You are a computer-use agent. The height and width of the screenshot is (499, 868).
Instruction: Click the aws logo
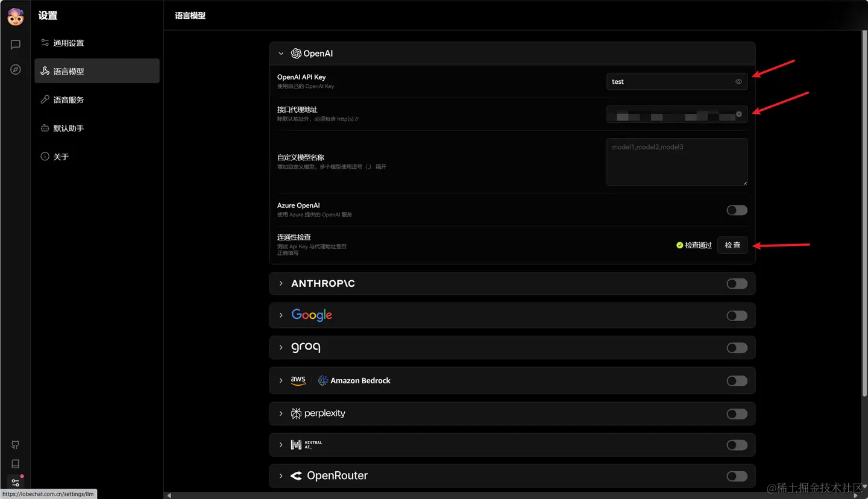click(x=298, y=380)
